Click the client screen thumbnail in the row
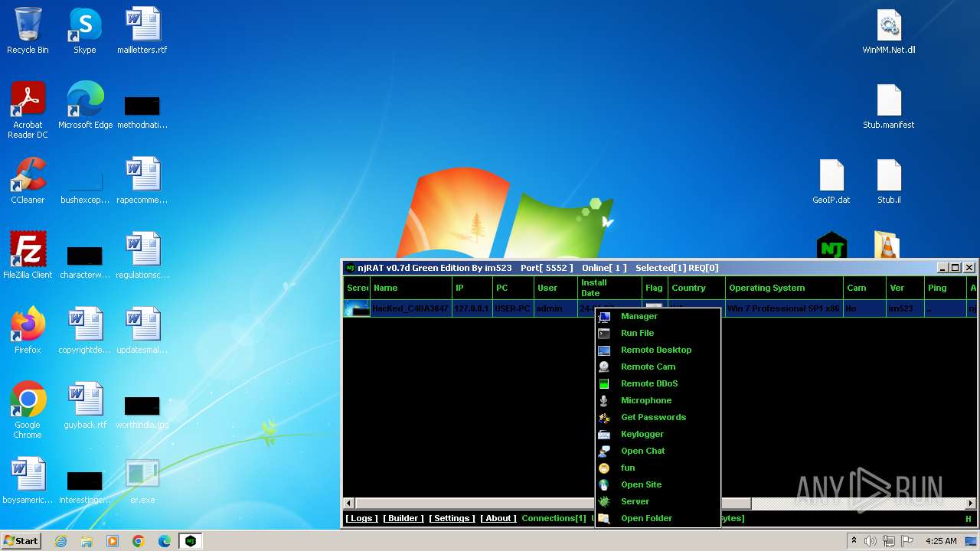Image resolution: width=980 pixels, height=551 pixels. 357,308
